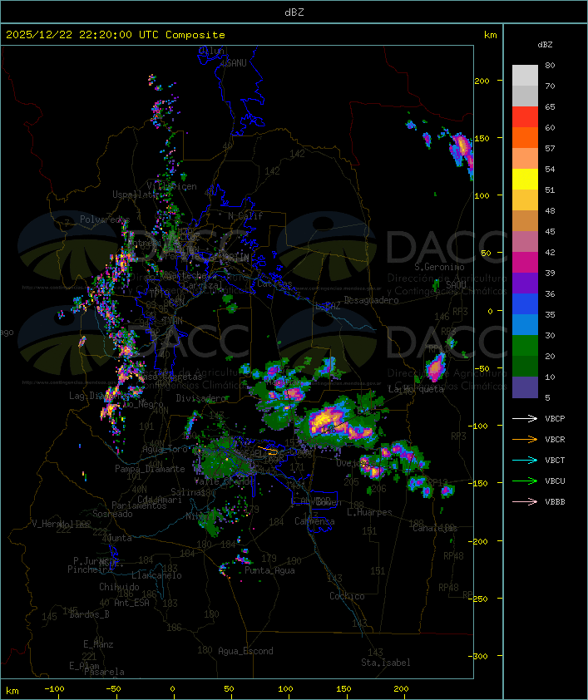Viewport: 588px width, 700px height.
Task: Click the 'Carmensa' place label
Action: click(x=314, y=521)
